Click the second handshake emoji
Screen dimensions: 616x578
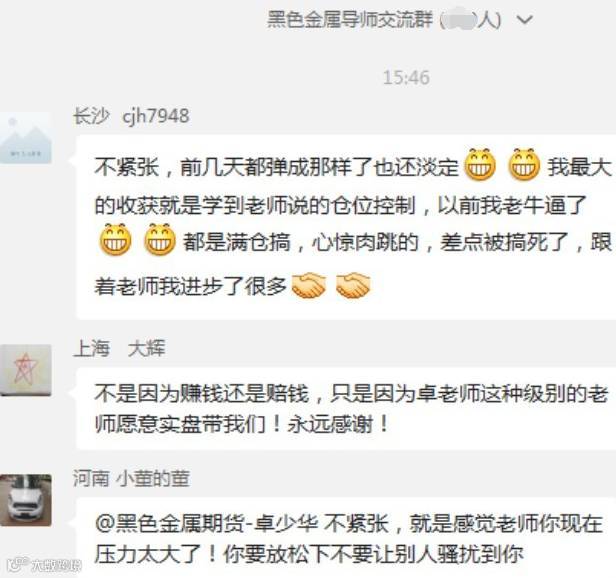[x=353, y=285]
